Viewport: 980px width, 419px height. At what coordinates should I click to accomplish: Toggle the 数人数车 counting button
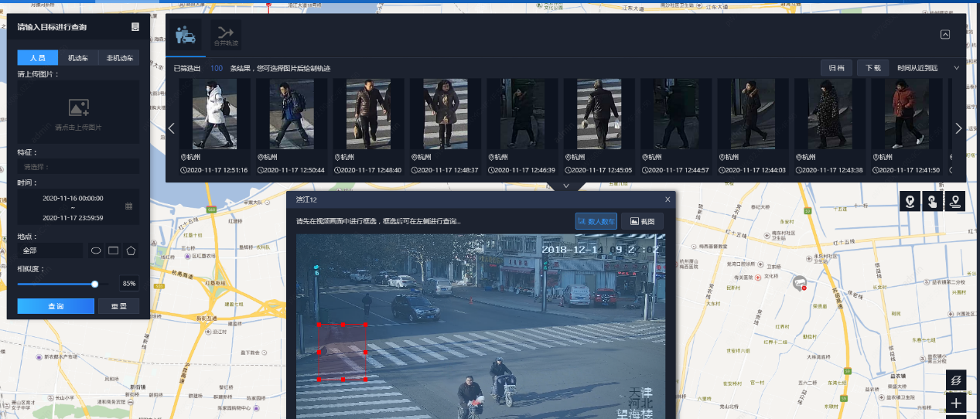596,221
